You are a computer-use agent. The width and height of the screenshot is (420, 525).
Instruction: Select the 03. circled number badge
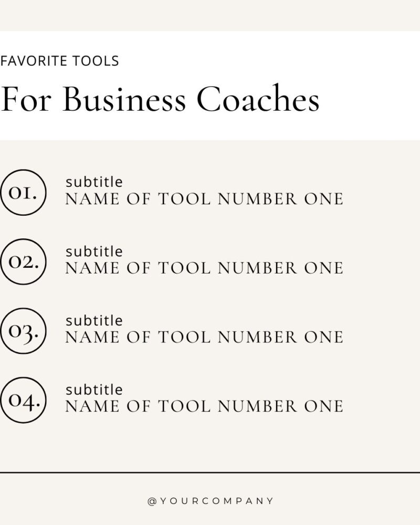click(23, 331)
